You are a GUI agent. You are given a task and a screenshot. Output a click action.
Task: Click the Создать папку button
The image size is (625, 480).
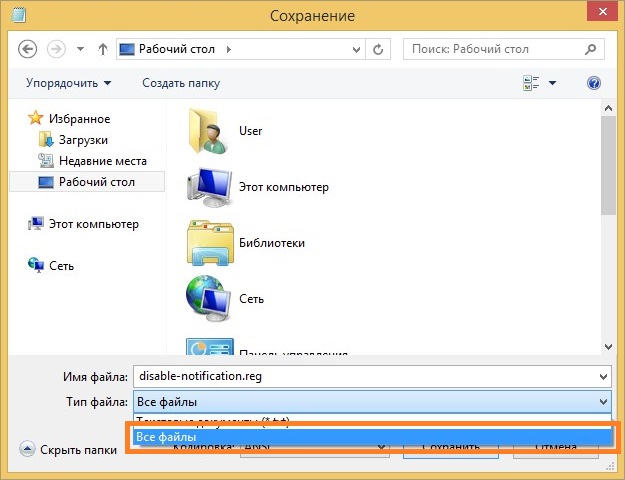pos(181,83)
